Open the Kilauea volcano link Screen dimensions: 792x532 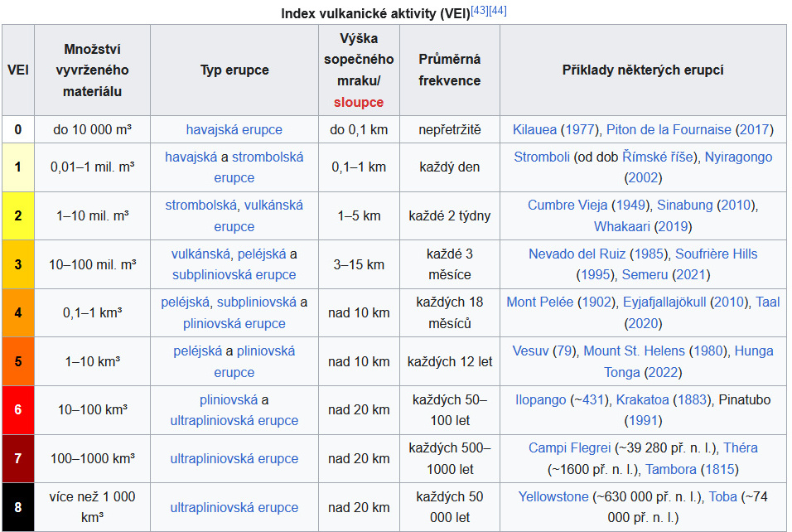pyautogui.click(x=534, y=129)
